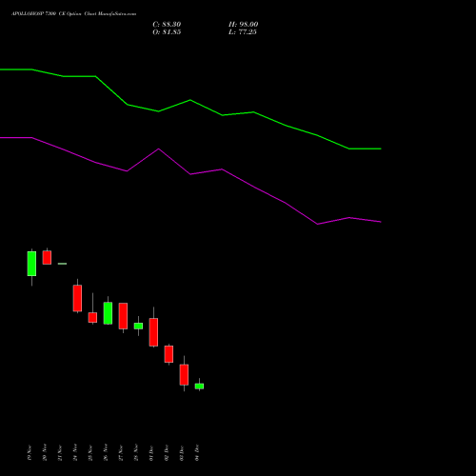The height and width of the screenshot is (476, 476).
Task: Select the red 24 Nov candlestick
Action: coord(77,298)
